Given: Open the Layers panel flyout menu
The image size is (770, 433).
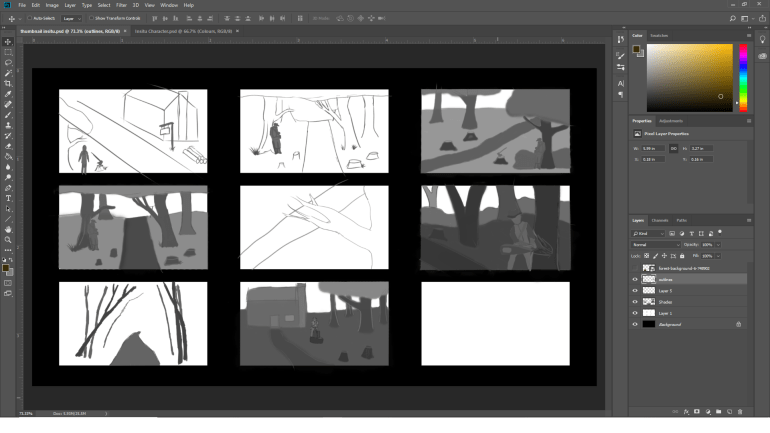Looking at the screenshot, I should 749,220.
